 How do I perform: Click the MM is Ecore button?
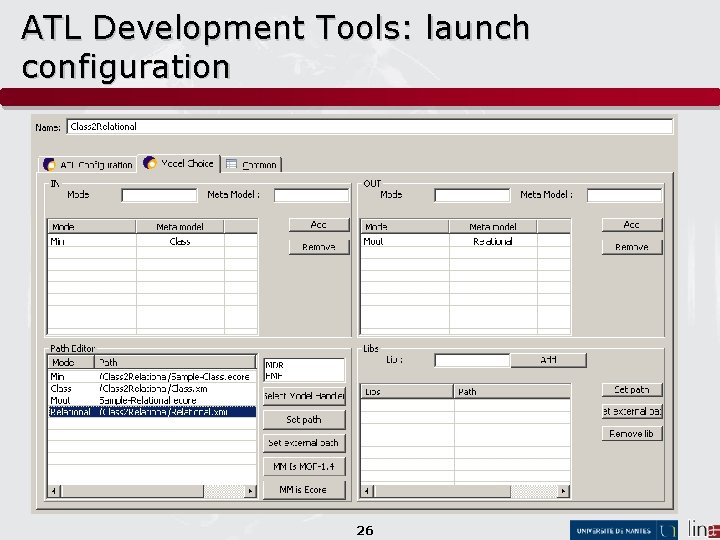tap(304, 489)
